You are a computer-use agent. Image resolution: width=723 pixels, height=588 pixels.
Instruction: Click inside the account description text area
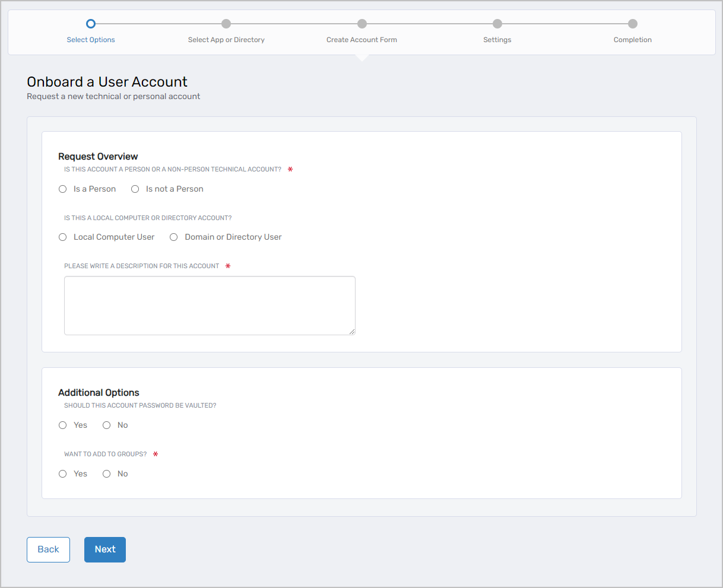(x=209, y=304)
